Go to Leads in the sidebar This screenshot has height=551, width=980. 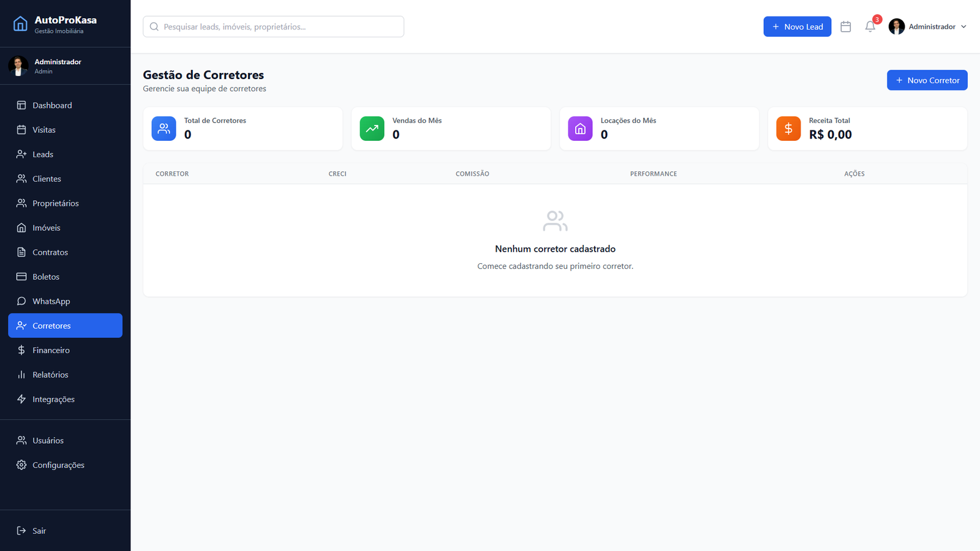[43, 154]
